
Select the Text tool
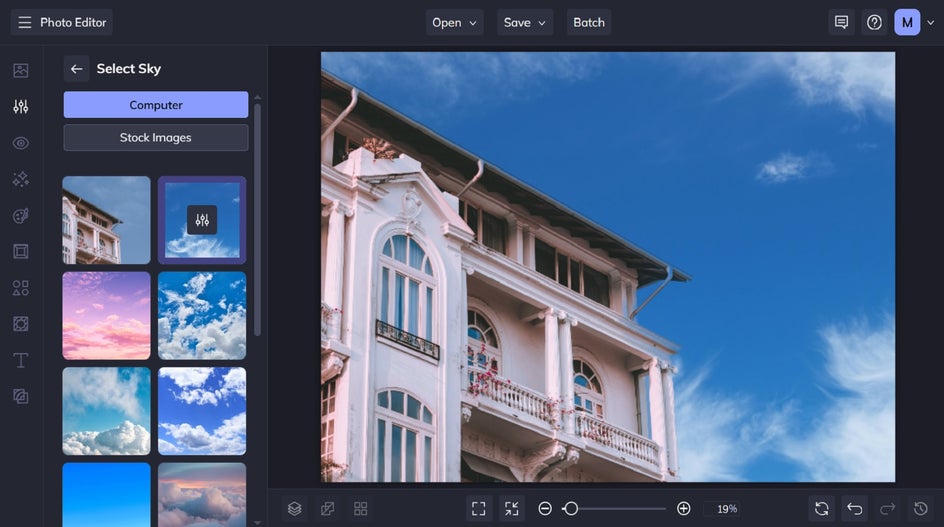click(x=20, y=360)
